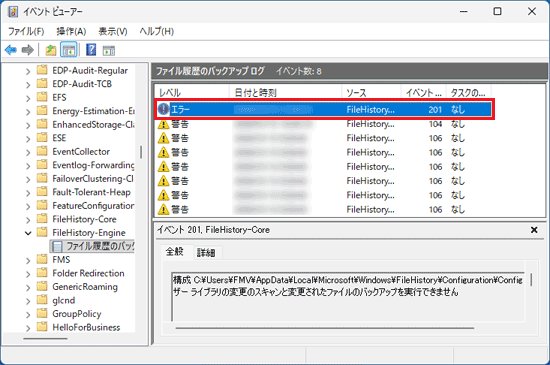This screenshot has width=550, height=365.
Task: Expand the HelloForBusiness node
Action: [28, 328]
